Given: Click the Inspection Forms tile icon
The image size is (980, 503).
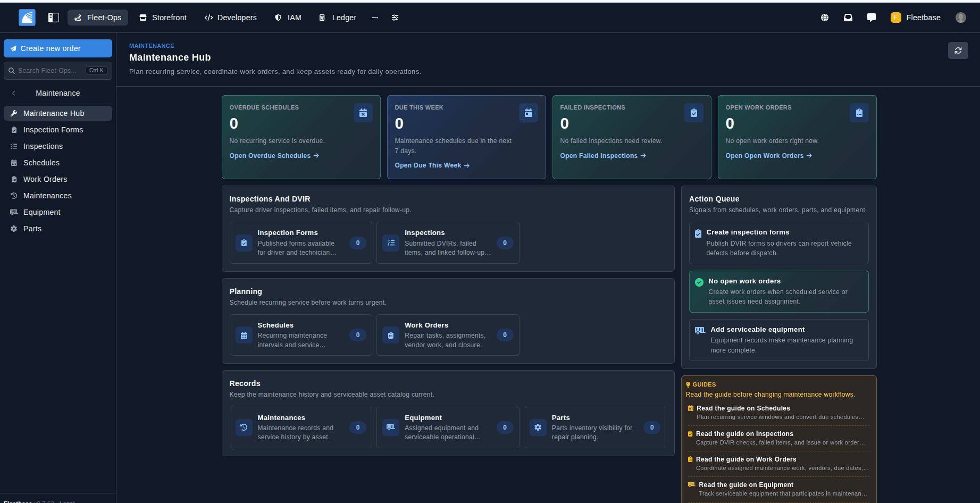Looking at the screenshot, I should [244, 243].
